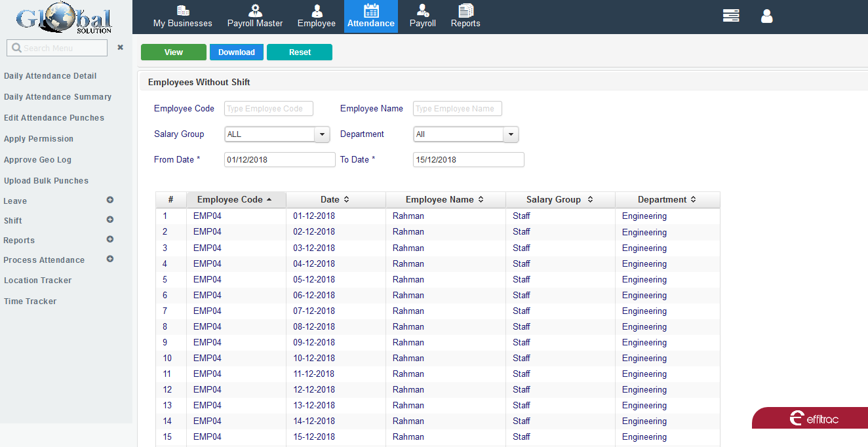This screenshot has width=868, height=447.
Task: Open the user profile icon
Action: [766, 16]
